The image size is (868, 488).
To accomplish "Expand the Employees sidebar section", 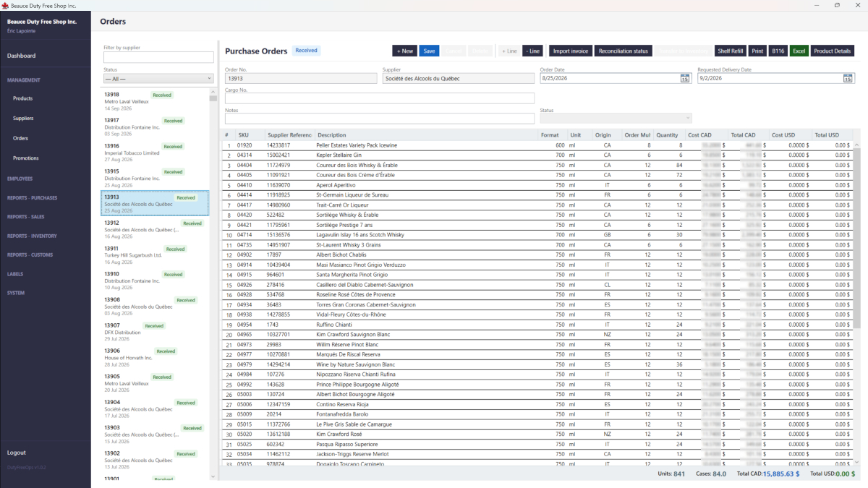I will [x=20, y=179].
